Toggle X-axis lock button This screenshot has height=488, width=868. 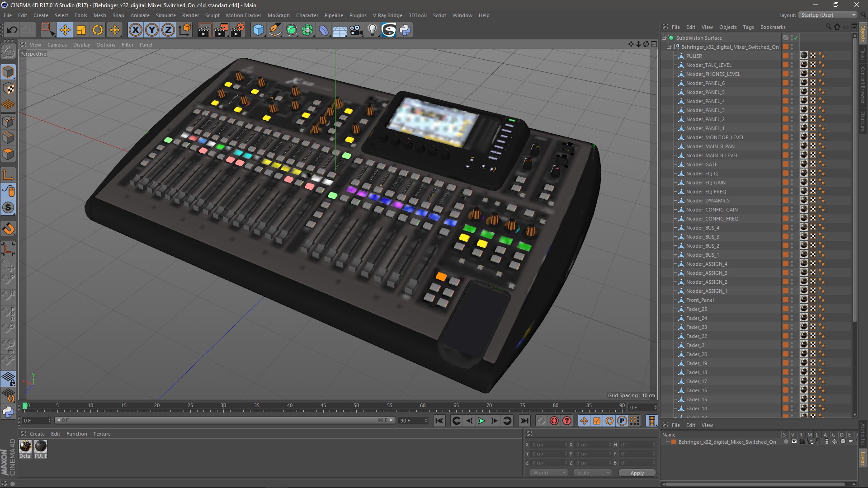point(135,30)
